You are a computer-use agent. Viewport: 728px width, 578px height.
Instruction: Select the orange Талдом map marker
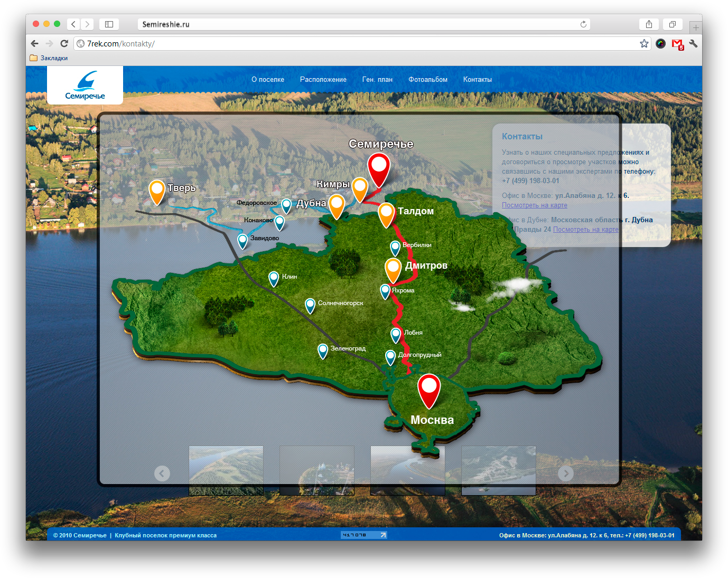[x=386, y=214]
